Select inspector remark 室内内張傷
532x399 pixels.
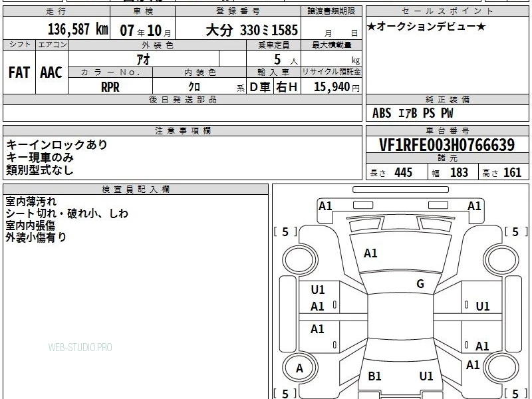(x=30, y=225)
